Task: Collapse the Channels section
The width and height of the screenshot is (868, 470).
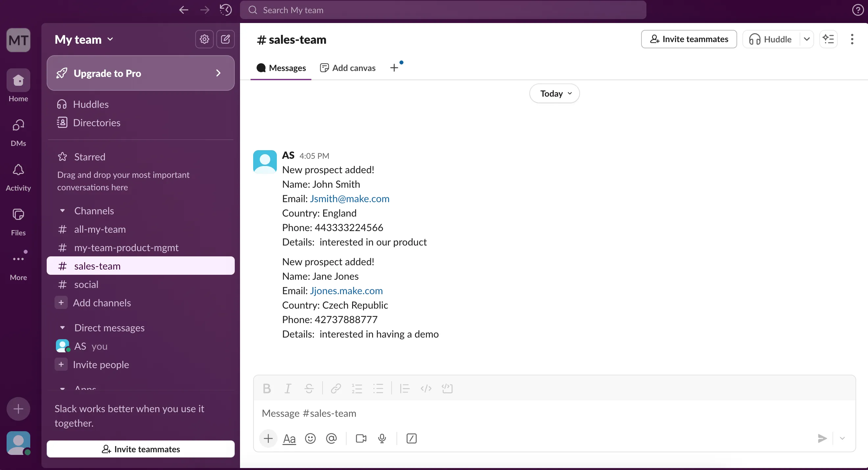Action: point(62,211)
